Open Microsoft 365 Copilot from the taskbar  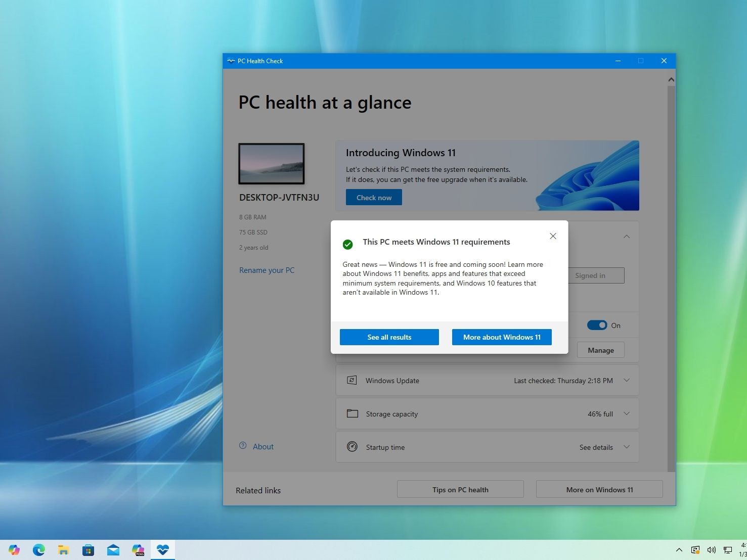138,549
